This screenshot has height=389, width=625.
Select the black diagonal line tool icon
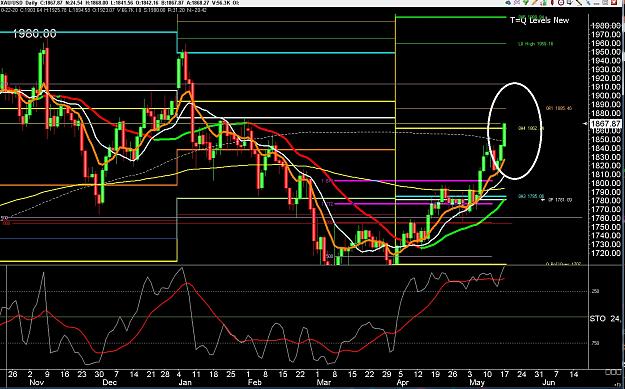[578, 3]
